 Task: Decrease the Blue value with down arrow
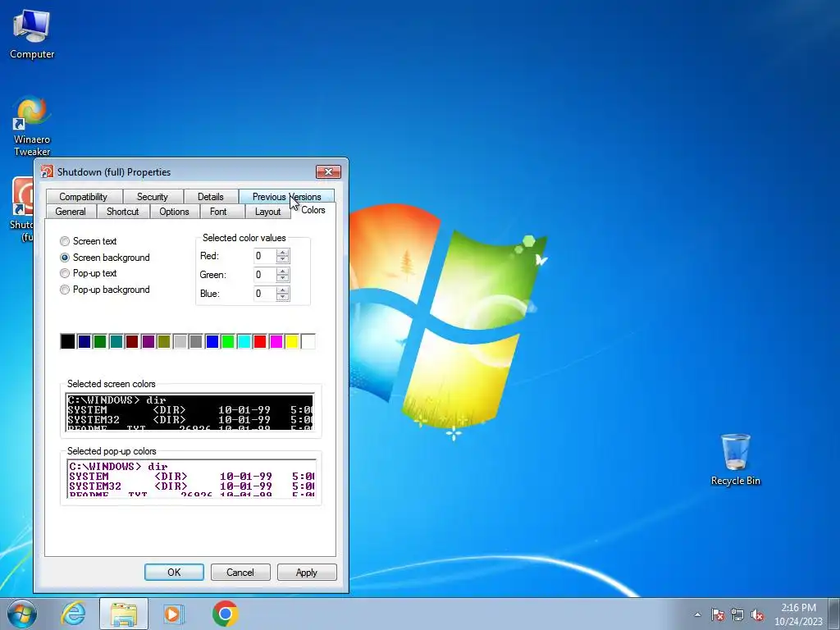point(283,297)
